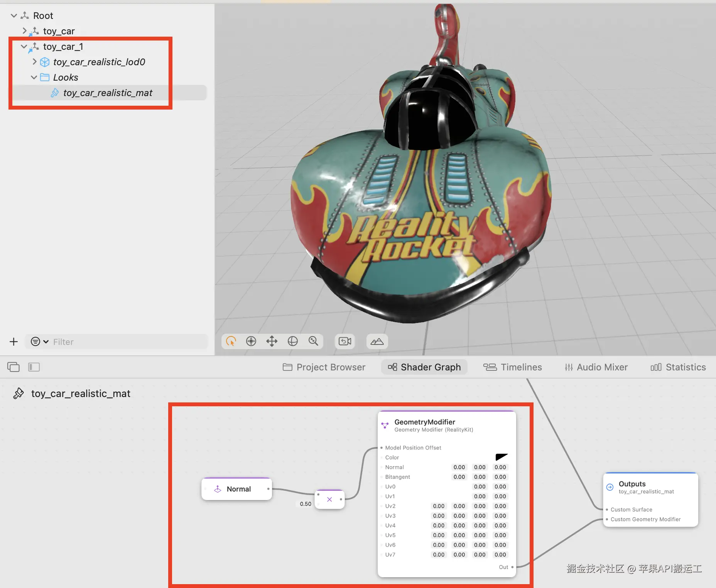Switch to the Shader Graph tab
This screenshot has width=716, height=588.
(x=424, y=367)
